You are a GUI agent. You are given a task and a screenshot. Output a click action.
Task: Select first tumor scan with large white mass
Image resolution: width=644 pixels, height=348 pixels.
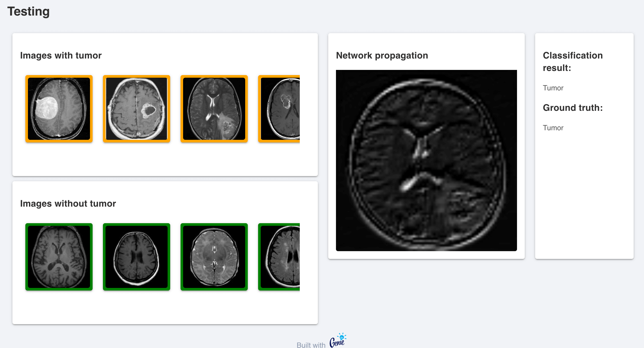(59, 109)
